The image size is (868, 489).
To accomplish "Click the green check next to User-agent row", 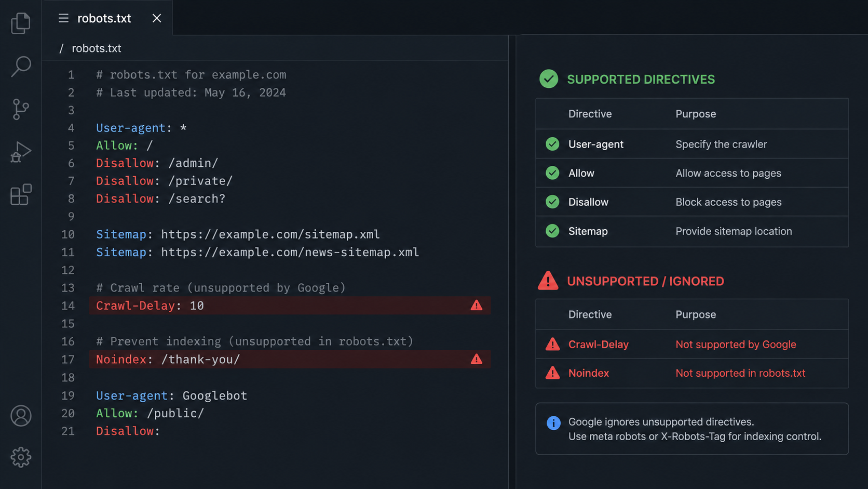I will coord(553,144).
